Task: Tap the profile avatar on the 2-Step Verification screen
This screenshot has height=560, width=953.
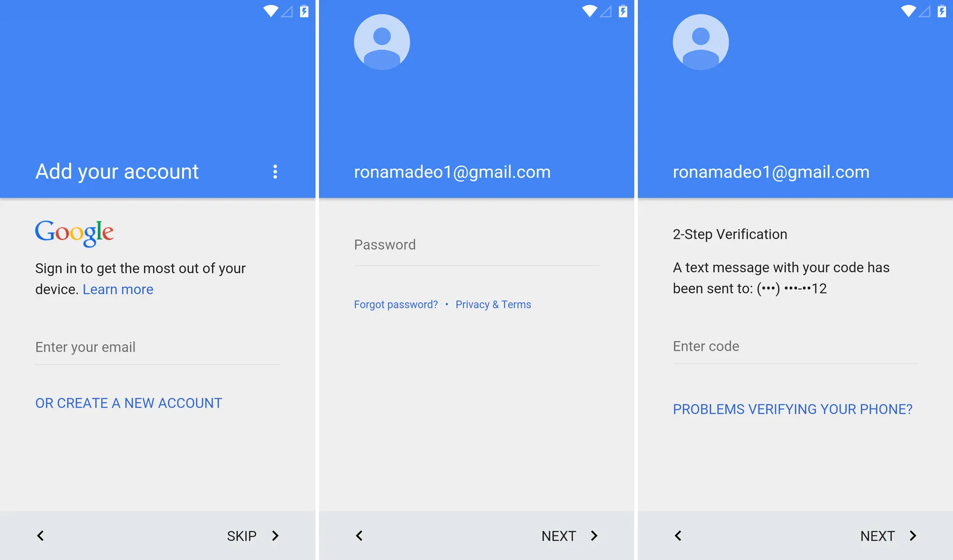Action: (x=700, y=42)
